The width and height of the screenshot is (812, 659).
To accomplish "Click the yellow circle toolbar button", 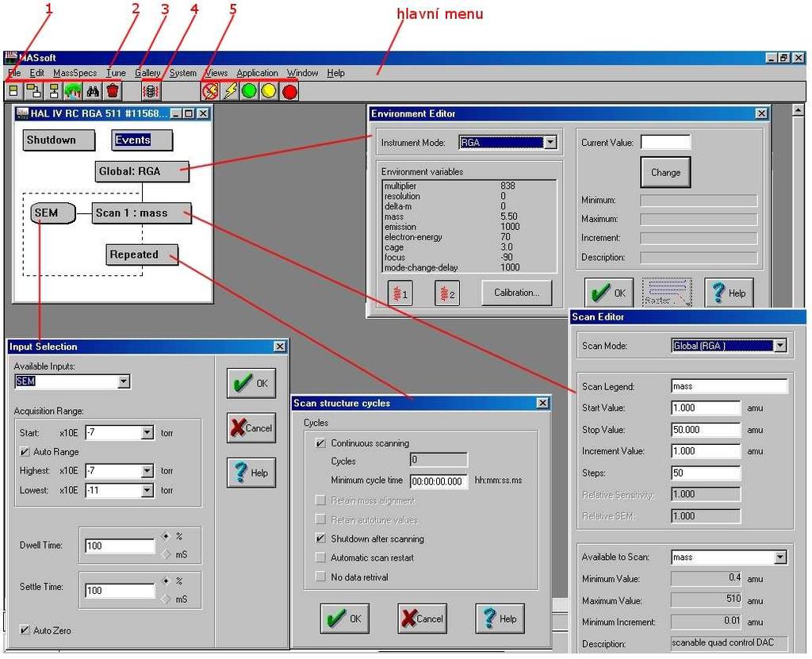I will click(269, 92).
